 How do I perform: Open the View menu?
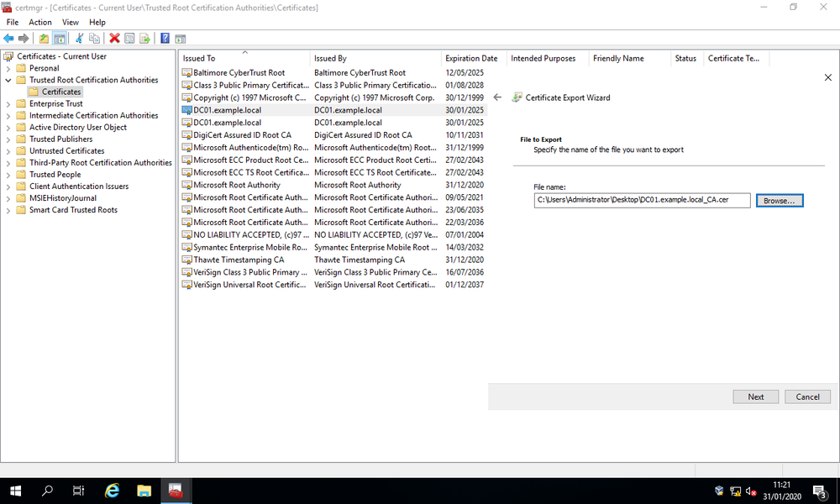[x=70, y=22]
